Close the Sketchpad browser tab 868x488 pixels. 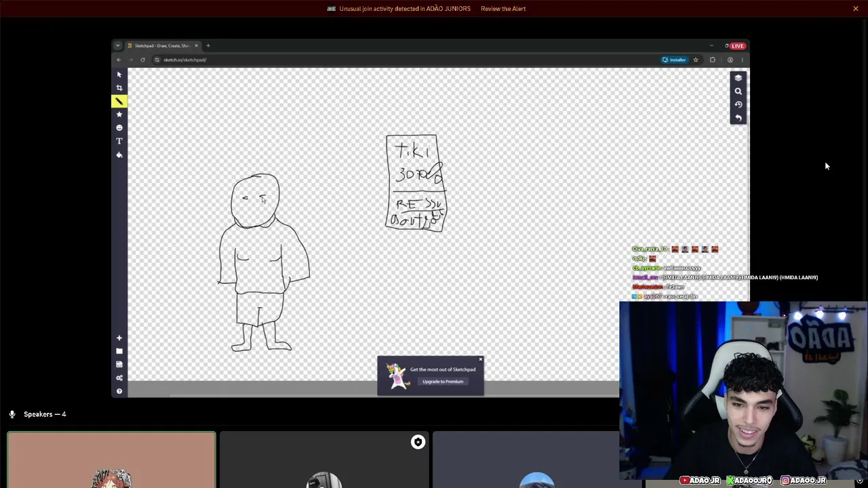(x=196, y=46)
